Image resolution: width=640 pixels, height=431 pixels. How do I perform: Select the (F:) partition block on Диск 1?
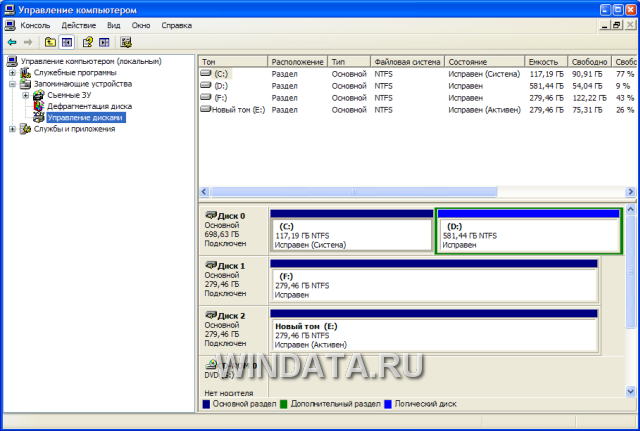tap(434, 281)
